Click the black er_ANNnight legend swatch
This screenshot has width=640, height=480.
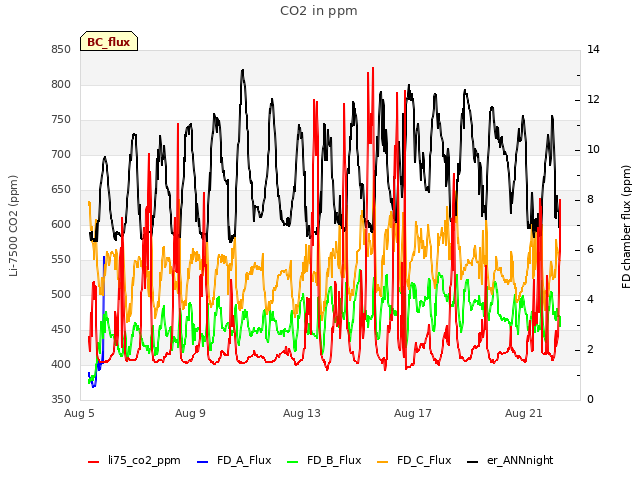(x=472, y=462)
